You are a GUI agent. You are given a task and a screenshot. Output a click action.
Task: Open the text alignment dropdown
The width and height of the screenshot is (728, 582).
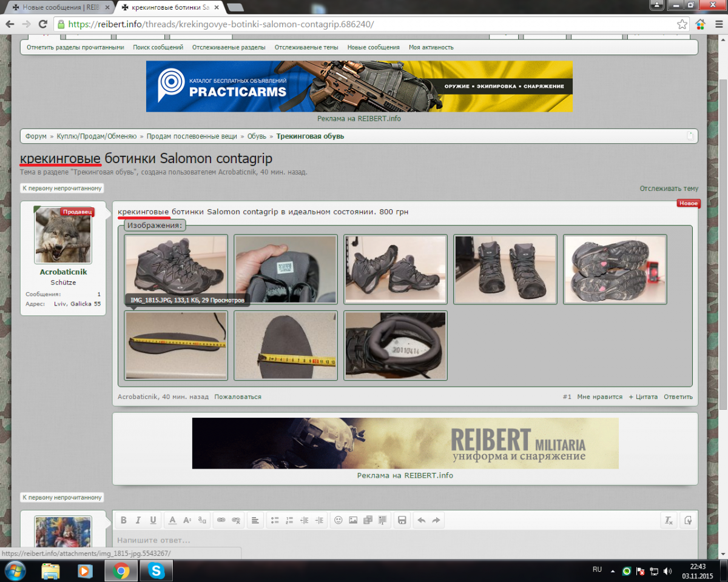point(255,520)
